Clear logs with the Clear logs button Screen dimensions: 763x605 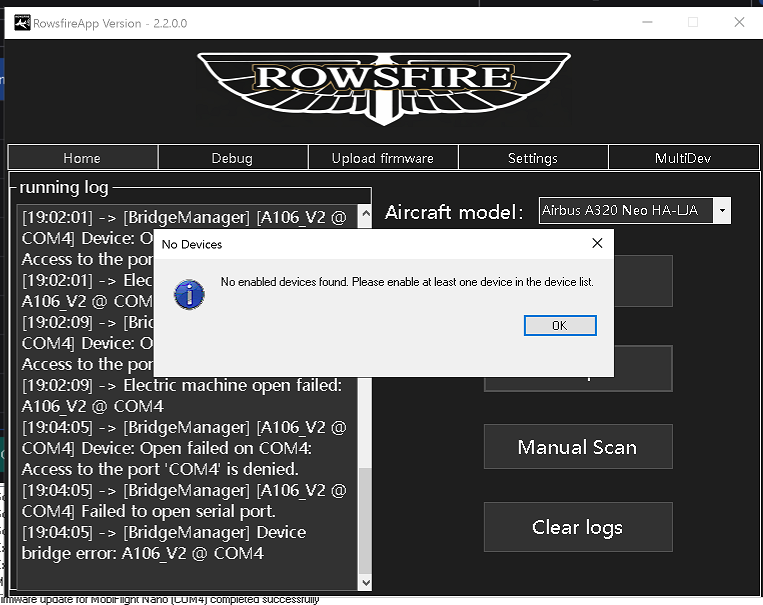[578, 527]
